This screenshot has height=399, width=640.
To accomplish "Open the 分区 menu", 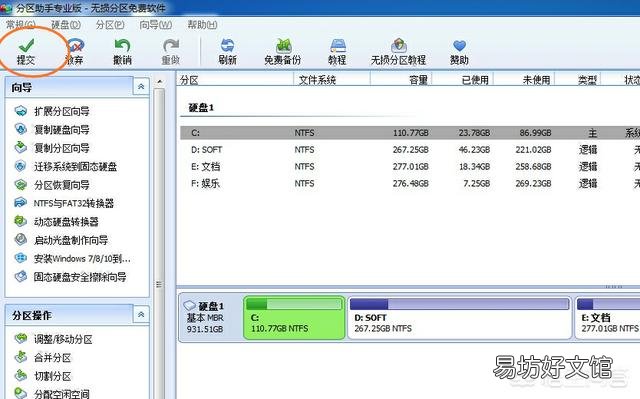I will point(110,25).
